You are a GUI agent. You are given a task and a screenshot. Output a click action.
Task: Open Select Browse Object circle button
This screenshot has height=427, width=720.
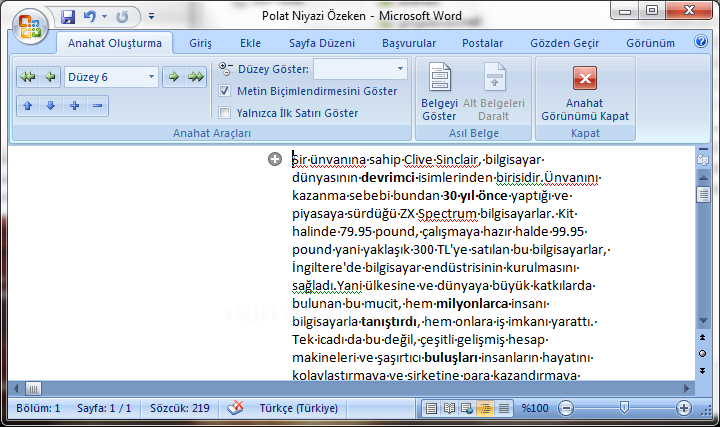(x=703, y=353)
